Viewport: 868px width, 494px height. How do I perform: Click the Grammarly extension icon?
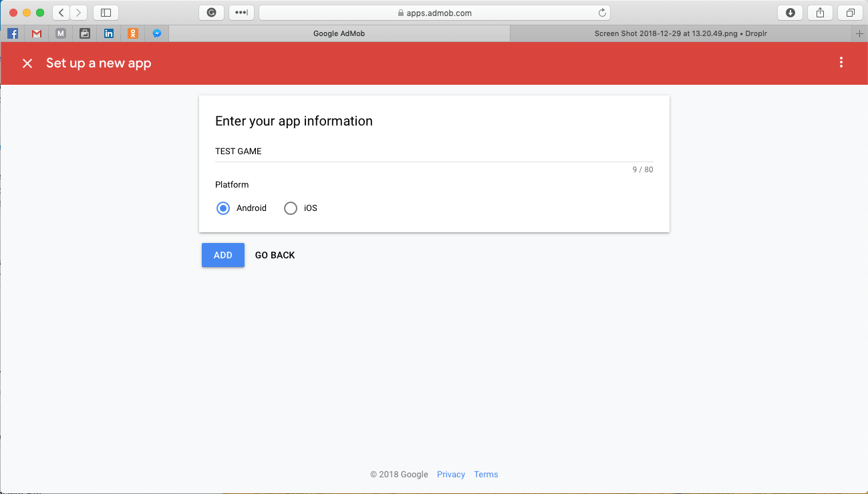pyautogui.click(x=211, y=13)
